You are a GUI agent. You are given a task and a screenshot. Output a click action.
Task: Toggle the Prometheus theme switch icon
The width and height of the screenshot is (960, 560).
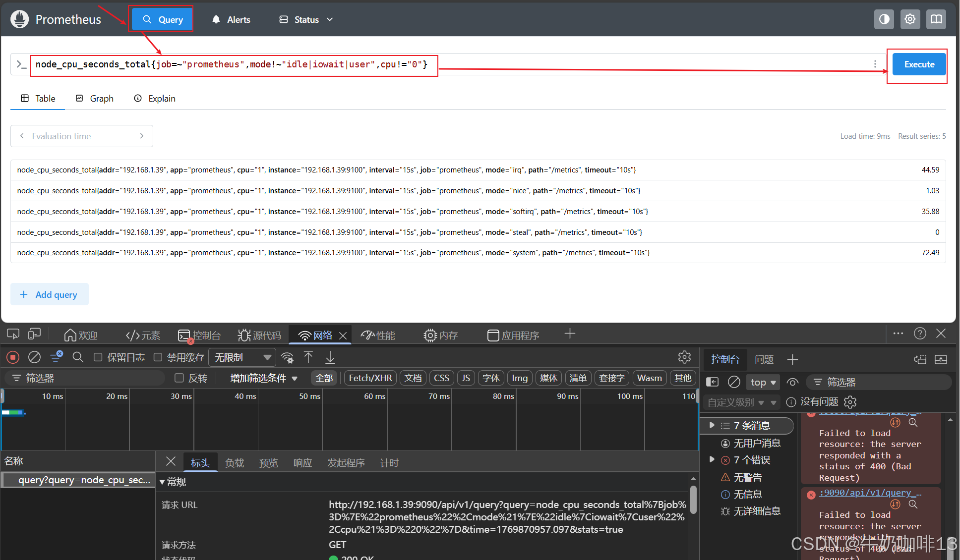884,19
